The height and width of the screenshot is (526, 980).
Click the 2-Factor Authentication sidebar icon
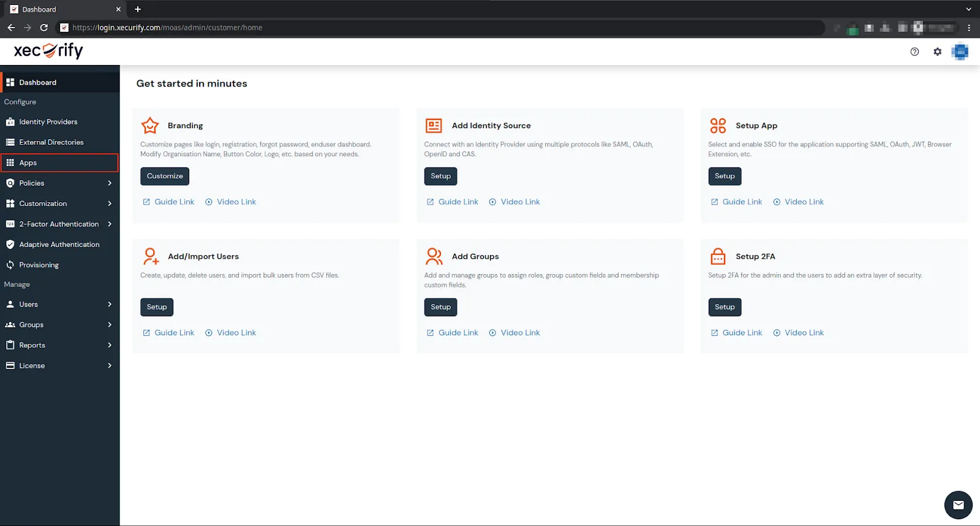tap(10, 224)
